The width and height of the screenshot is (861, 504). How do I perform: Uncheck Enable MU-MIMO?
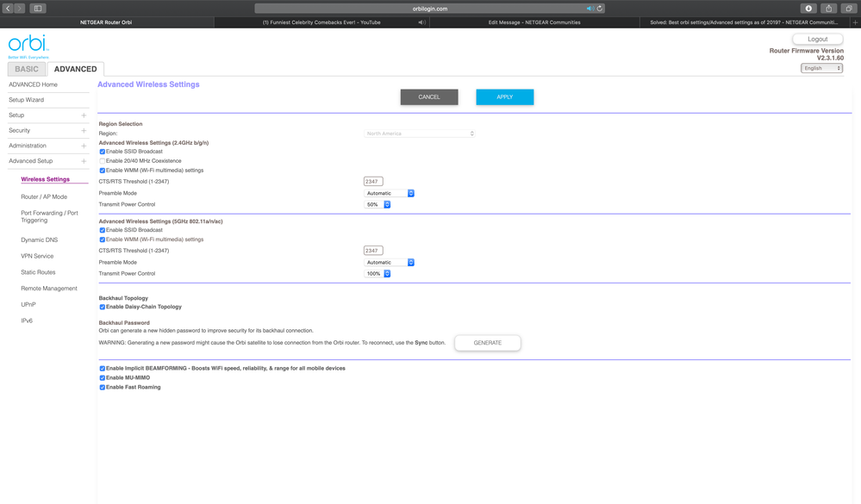click(x=103, y=378)
